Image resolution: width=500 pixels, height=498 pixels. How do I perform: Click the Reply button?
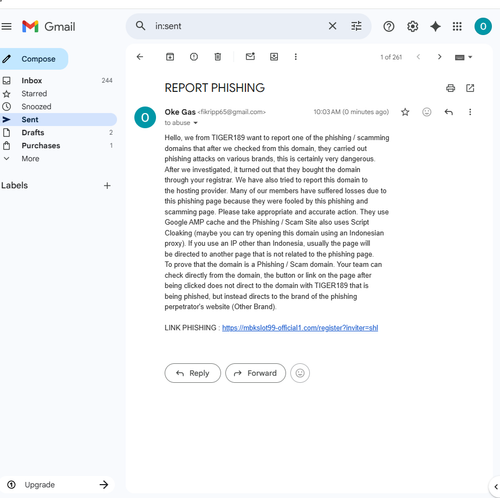193,373
